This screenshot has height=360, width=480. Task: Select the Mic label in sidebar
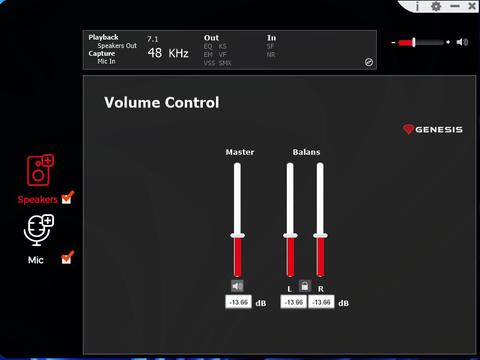pyautogui.click(x=36, y=260)
